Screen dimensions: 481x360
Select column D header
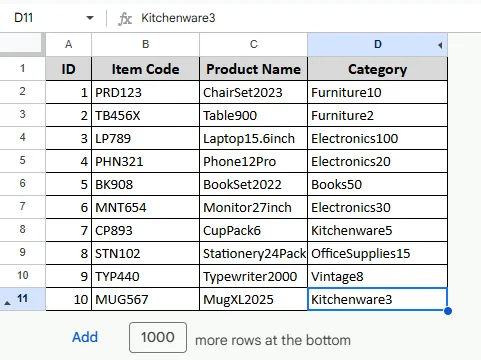click(x=378, y=44)
